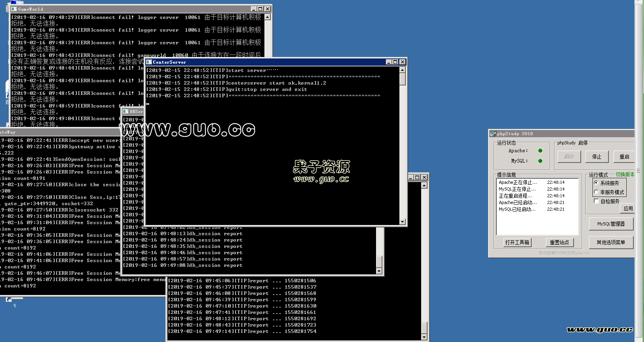
Task: Click the green Apache status indicator
Action: tap(540, 151)
